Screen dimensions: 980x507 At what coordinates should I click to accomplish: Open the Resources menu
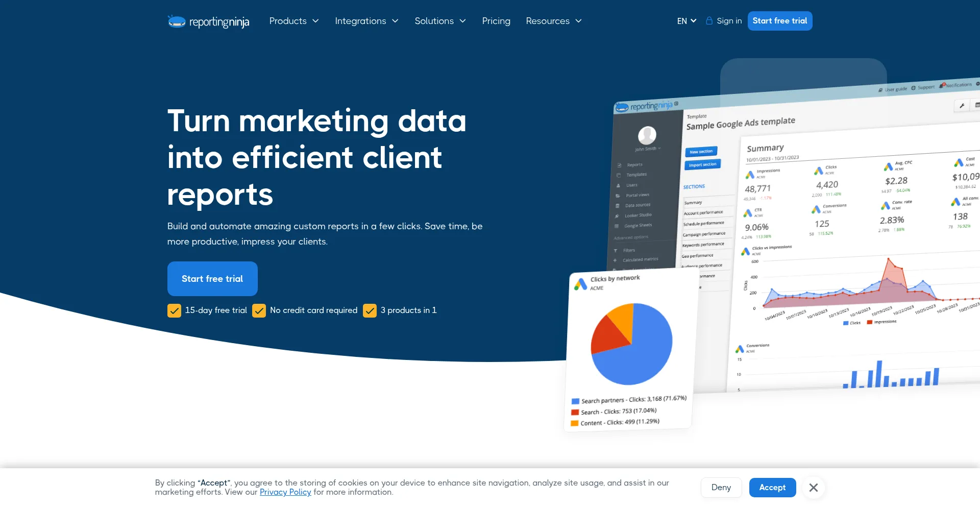pos(553,21)
